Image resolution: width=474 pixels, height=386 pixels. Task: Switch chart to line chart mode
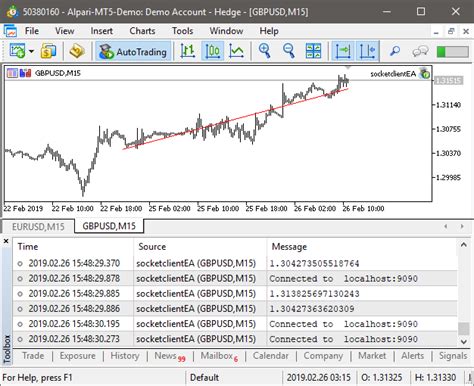tap(236, 51)
